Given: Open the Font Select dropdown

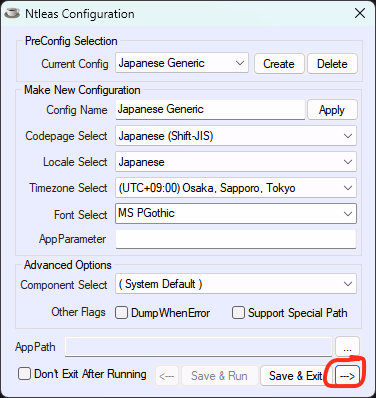Looking at the screenshot, I should [x=236, y=214].
